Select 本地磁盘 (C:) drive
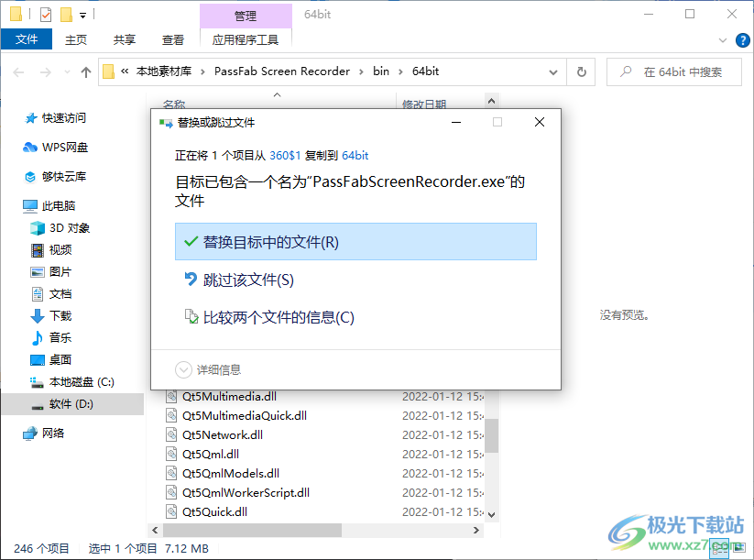Viewport: 754px width, 560px height. coord(82,382)
